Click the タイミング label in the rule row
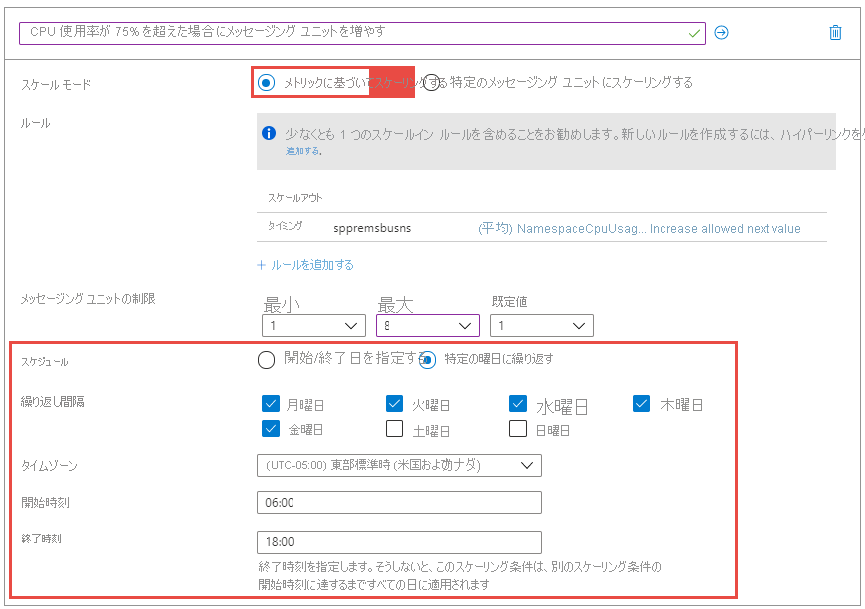This screenshot has height=609, width=865. point(285,226)
